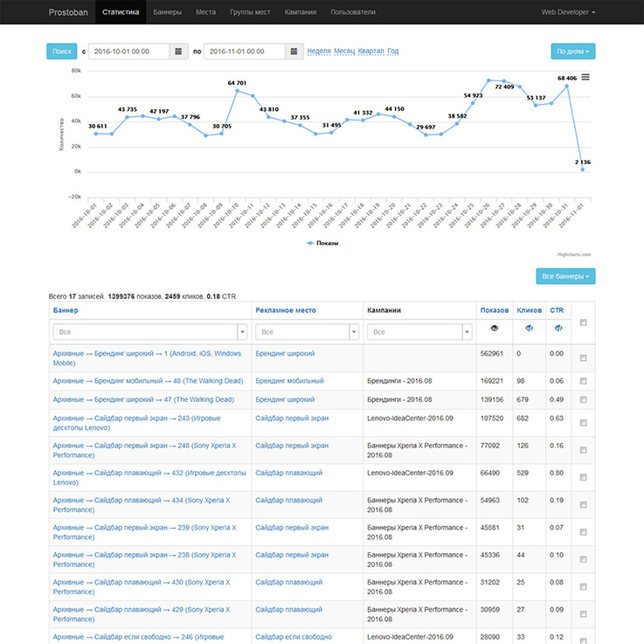Click the start date input field

coord(129,52)
